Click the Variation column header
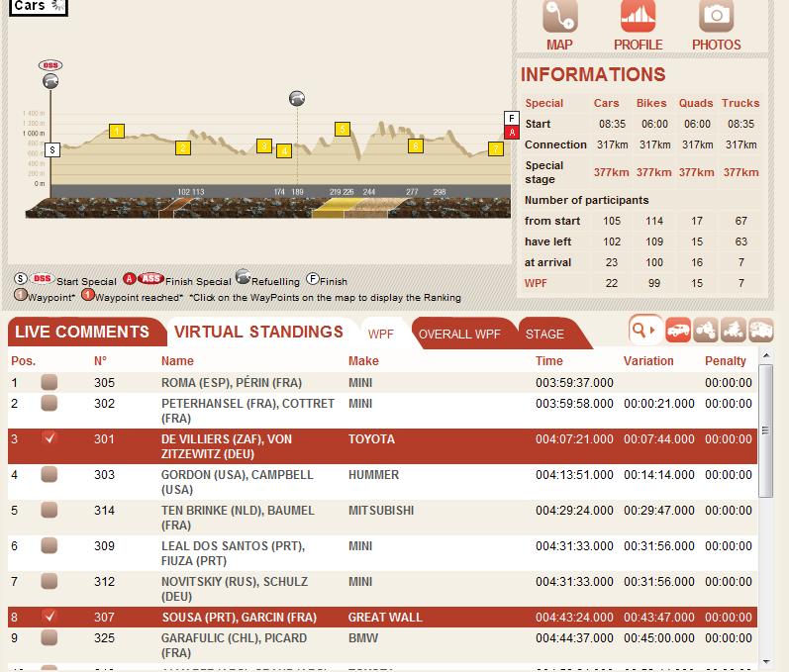Image resolution: width=789 pixels, height=672 pixels. pos(648,361)
